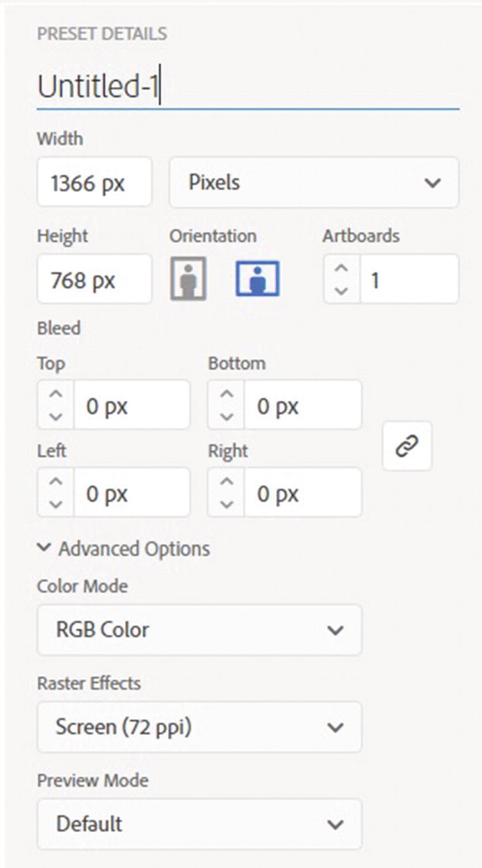Decrease Artboards count with down arrow
This screenshot has height=868, width=482.
point(341,291)
